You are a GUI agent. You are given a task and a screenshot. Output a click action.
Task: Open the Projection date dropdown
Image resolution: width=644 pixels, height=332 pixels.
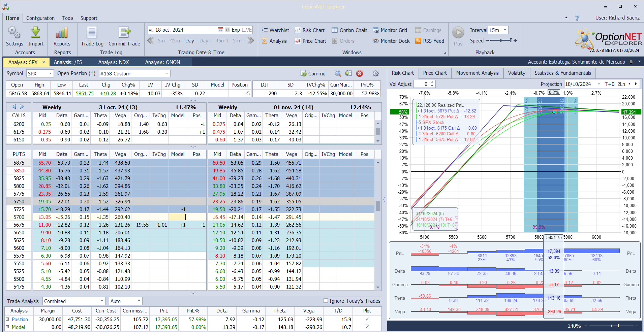point(599,84)
